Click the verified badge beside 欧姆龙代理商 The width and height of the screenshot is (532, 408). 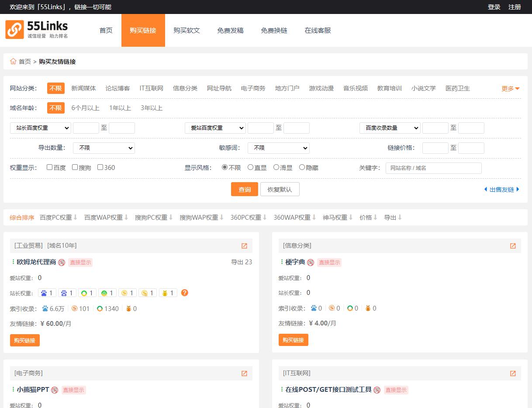[x=62, y=263]
